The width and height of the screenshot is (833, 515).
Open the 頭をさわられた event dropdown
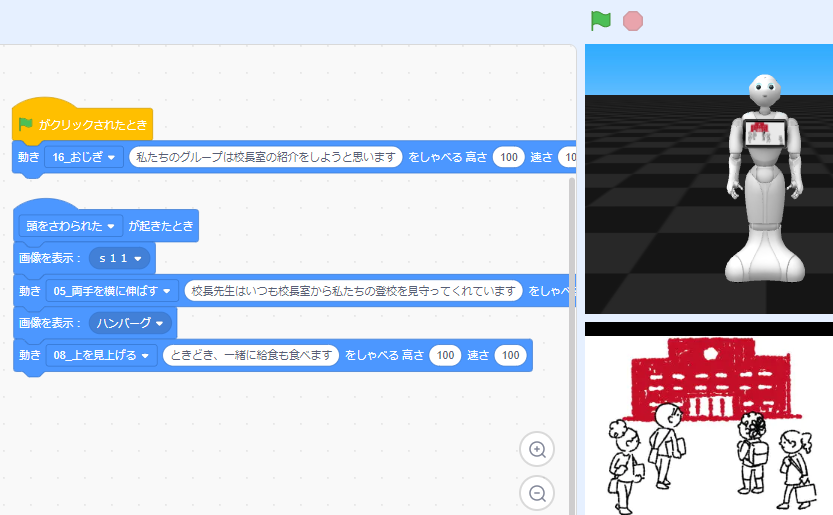click(x=70, y=226)
